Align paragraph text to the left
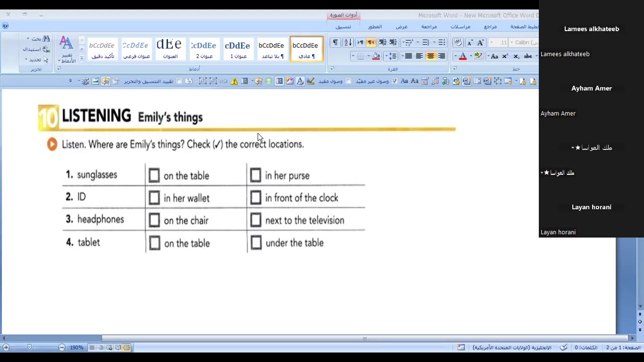This screenshot has width=644, height=362. point(419,56)
